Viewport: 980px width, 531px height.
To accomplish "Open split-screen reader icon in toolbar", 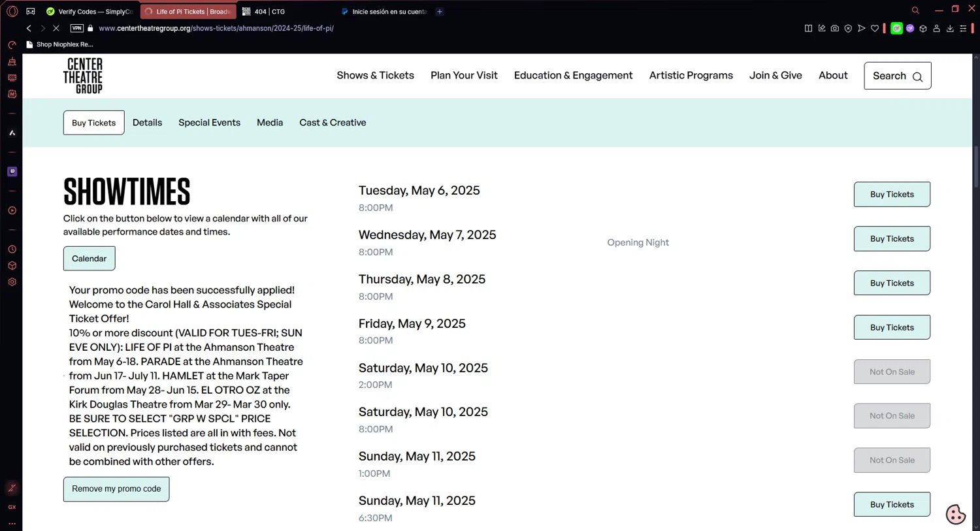I will [808, 28].
